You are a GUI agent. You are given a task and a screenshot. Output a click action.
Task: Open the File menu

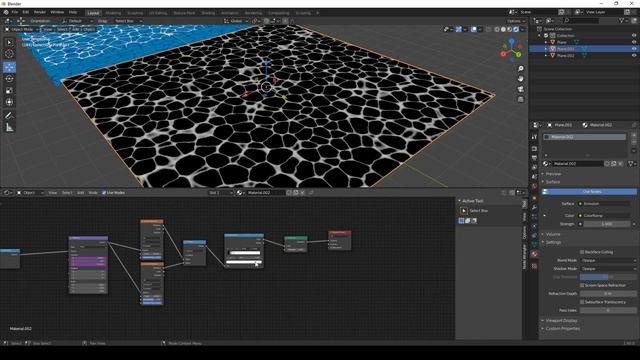click(15, 12)
